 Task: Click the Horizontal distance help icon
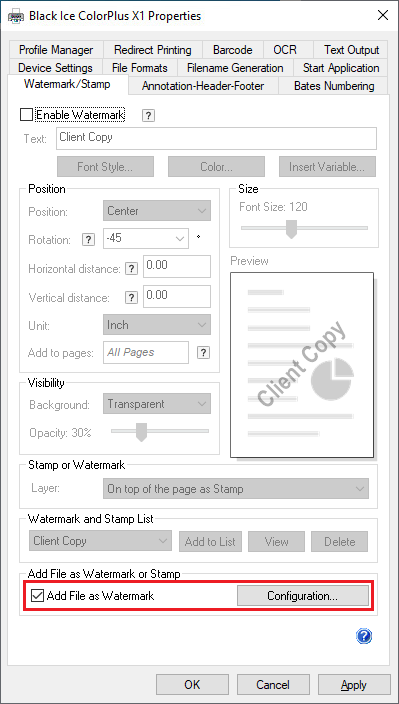(131, 269)
